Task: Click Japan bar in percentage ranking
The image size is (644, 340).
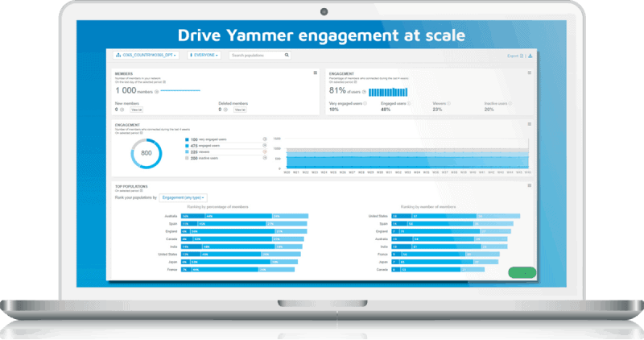Action: 239,262
